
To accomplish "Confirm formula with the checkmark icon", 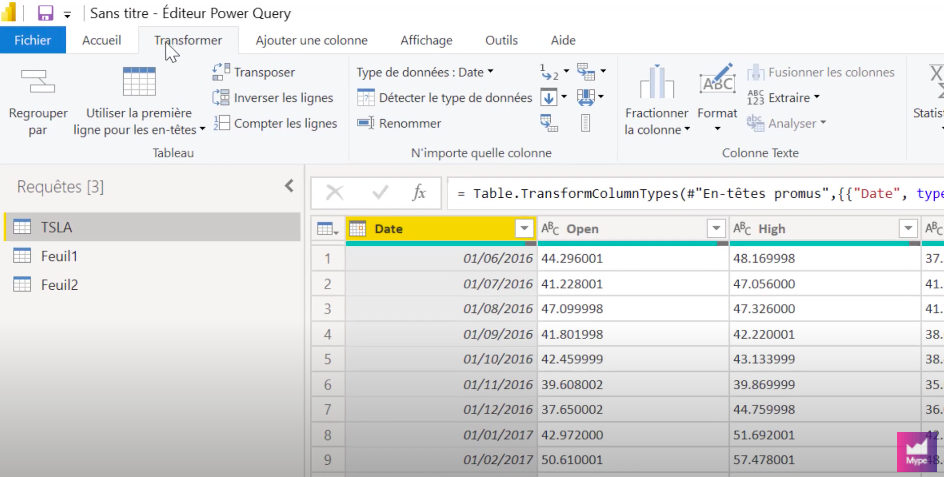I will click(380, 193).
